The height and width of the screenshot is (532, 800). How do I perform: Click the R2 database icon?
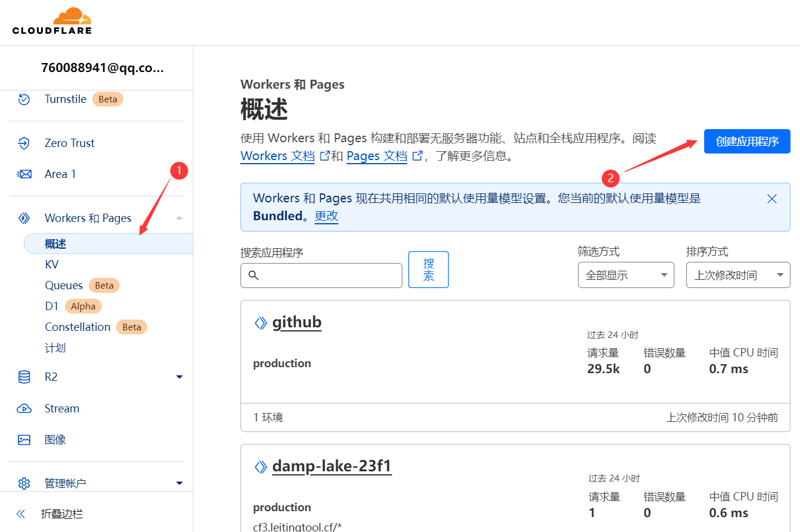point(24,377)
